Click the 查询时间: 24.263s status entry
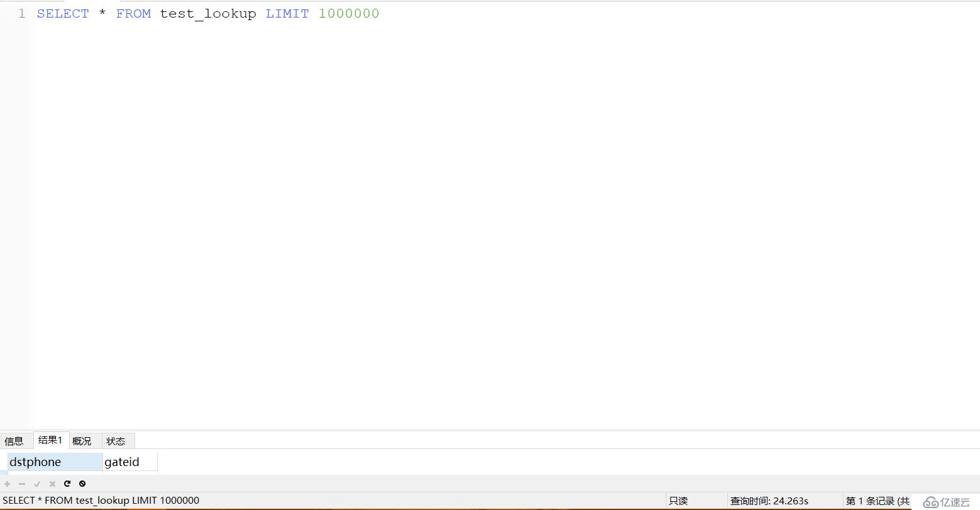980x510 pixels. [769, 501]
